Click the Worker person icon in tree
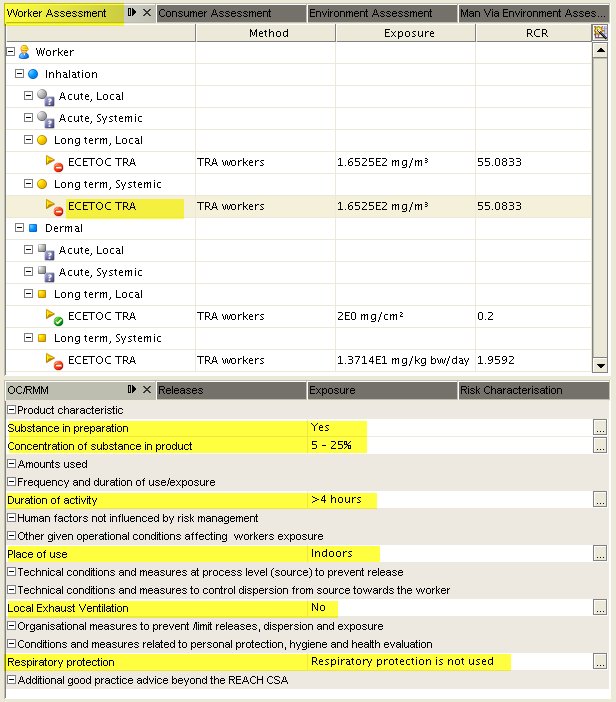The image size is (616, 702). click(24, 52)
